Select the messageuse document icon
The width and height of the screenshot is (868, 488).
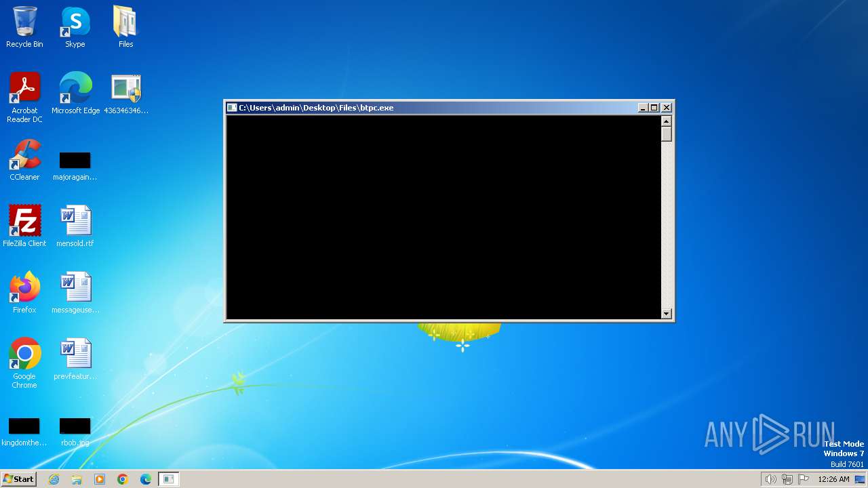[75, 292]
